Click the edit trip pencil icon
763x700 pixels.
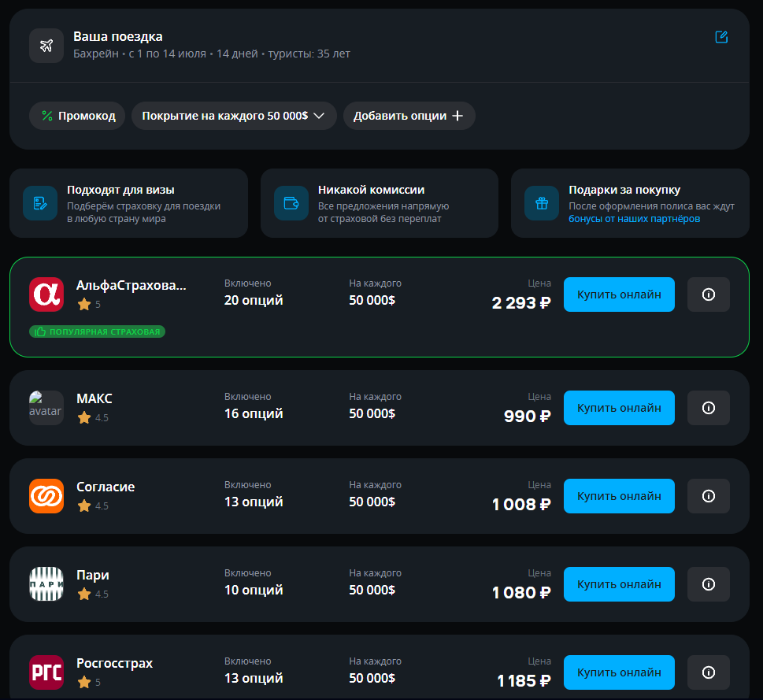(721, 37)
